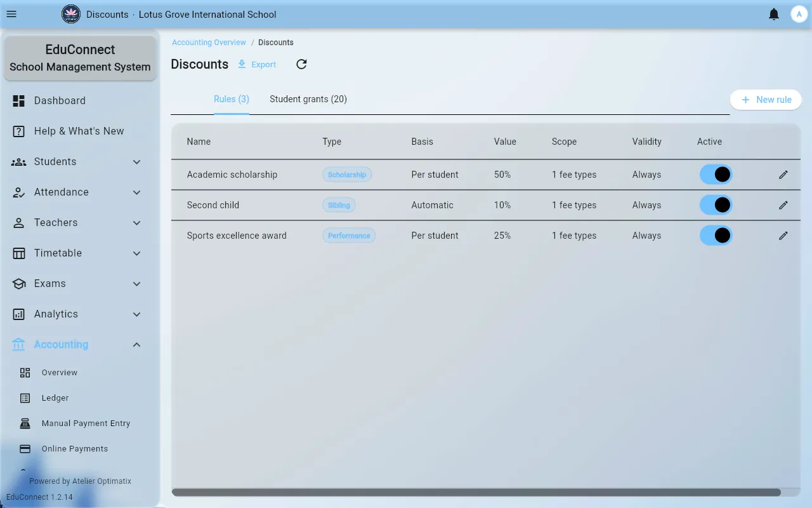Expand the Teachers menu chevron

[x=136, y=223]
